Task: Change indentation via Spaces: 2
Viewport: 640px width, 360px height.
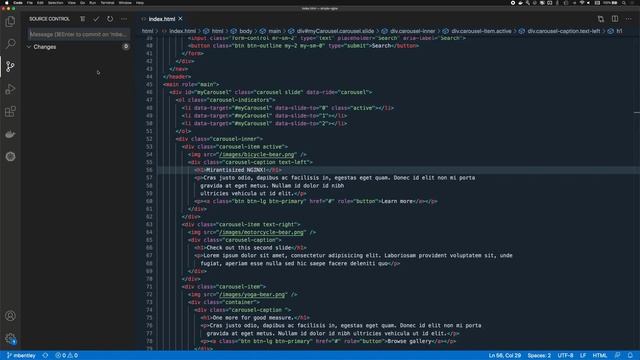Action: [539, 356]
